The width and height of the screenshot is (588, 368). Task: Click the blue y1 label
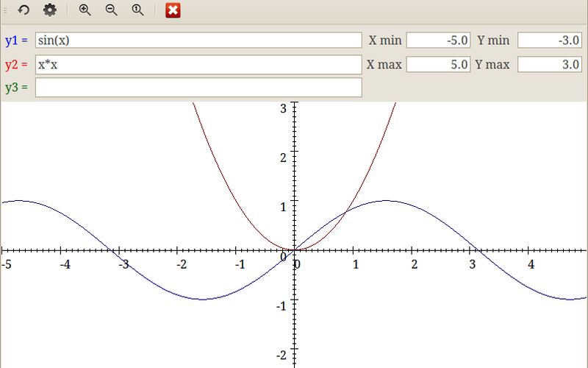pyautogui.click(x=16, y=40)
